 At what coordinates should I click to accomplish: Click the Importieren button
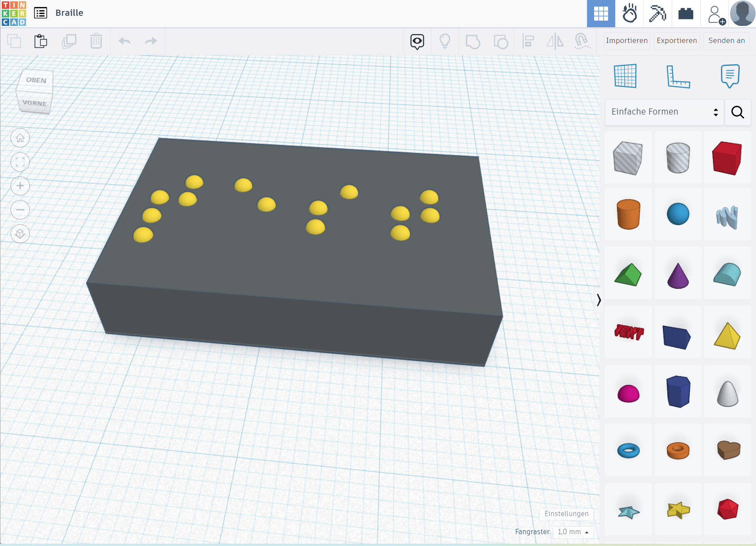click(x=627, y=41)
